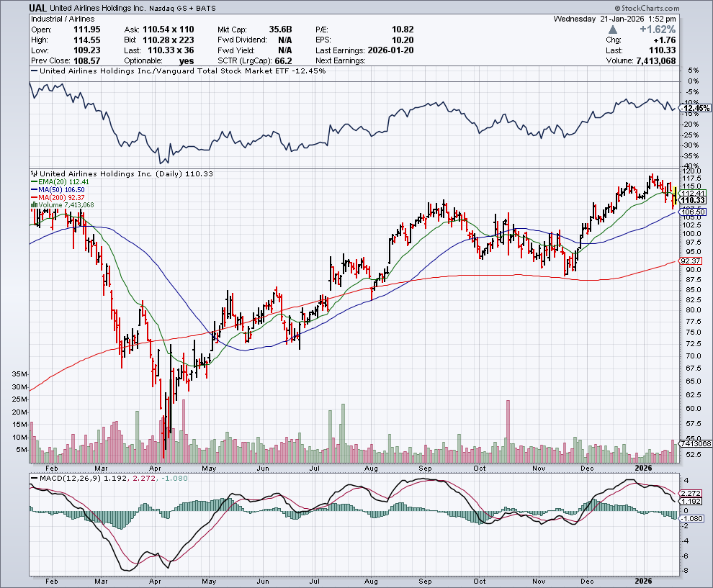Click the green up-arrow change indicator
The height and width of the screenshot is (588, 713).
[x=612, y=30]
